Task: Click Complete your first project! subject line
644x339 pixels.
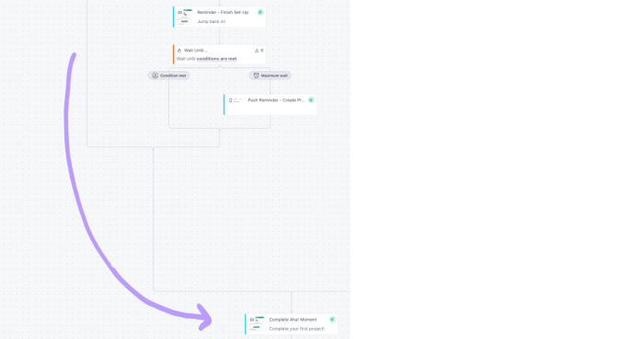Action: pyautogui.click(x=296, y=329)
